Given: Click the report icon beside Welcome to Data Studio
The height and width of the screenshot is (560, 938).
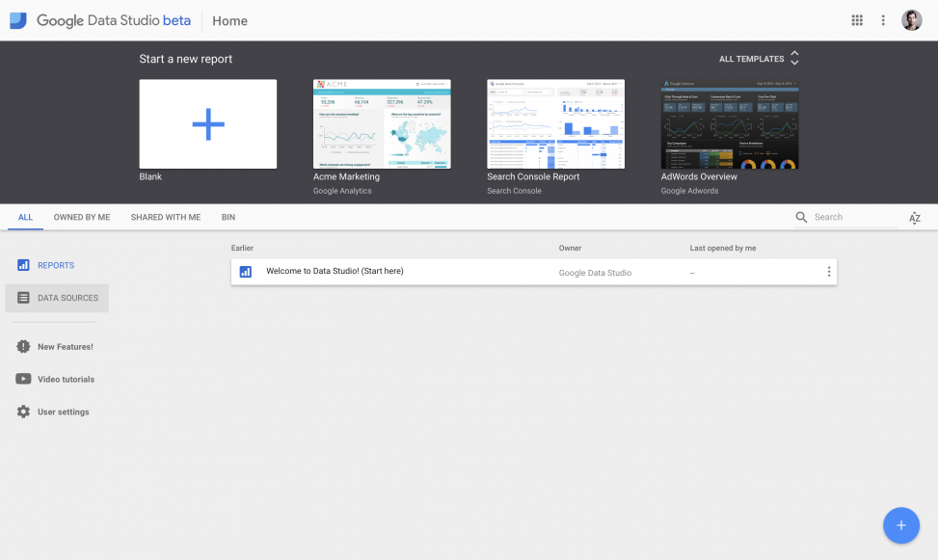Looking at the screenshot, I should 245,272.
